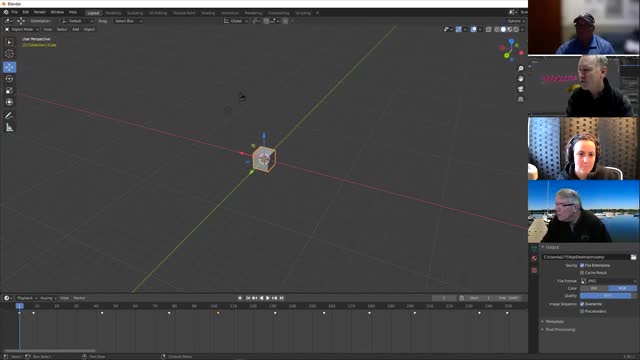
Task: Switch orthographic/perspective grid icon
Action: click(520, 99)
